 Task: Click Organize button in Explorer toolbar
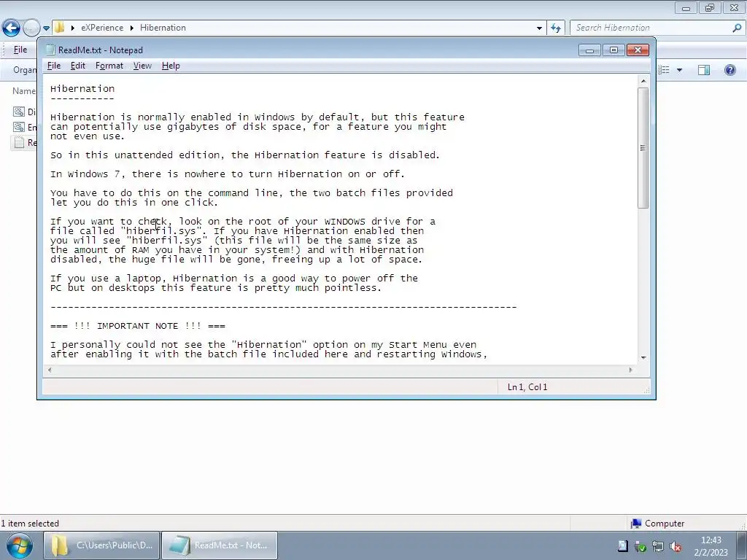[x=24, y=70]
